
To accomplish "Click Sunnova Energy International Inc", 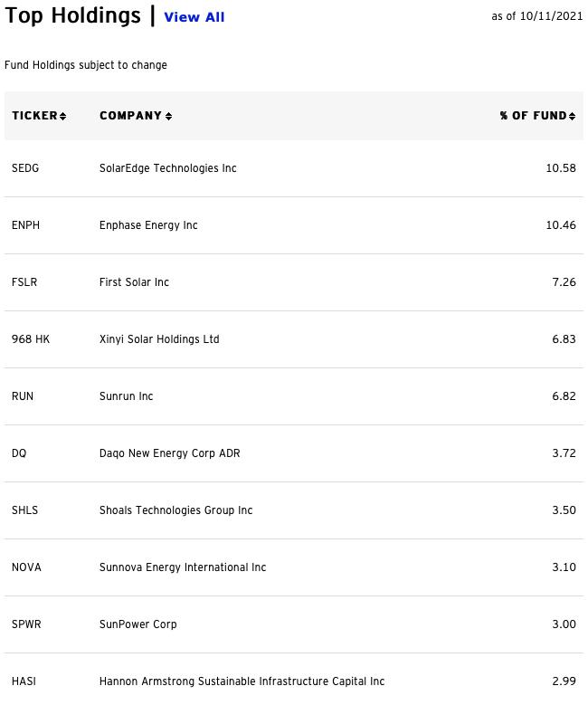I will [x=183, y=567].
